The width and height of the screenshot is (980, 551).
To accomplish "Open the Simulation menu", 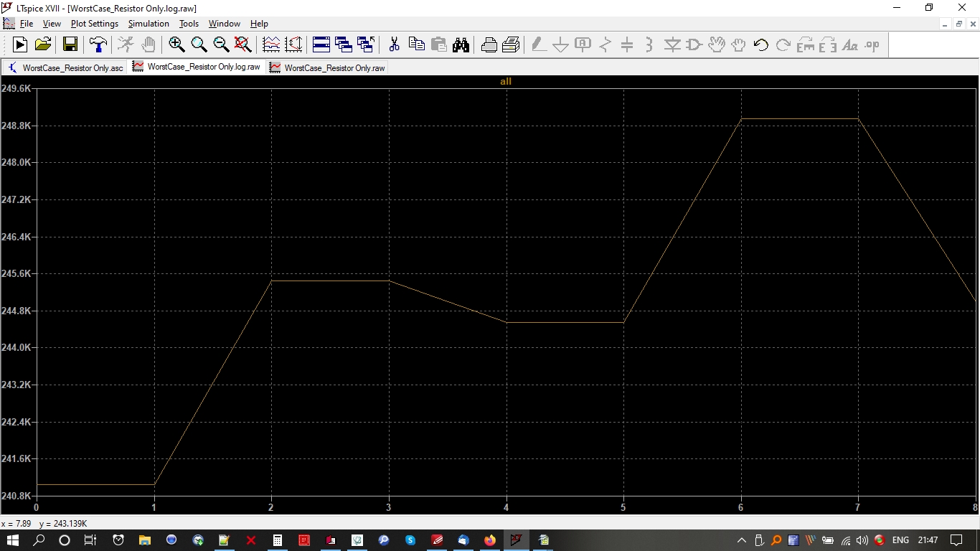I will (x=149, y=24).
